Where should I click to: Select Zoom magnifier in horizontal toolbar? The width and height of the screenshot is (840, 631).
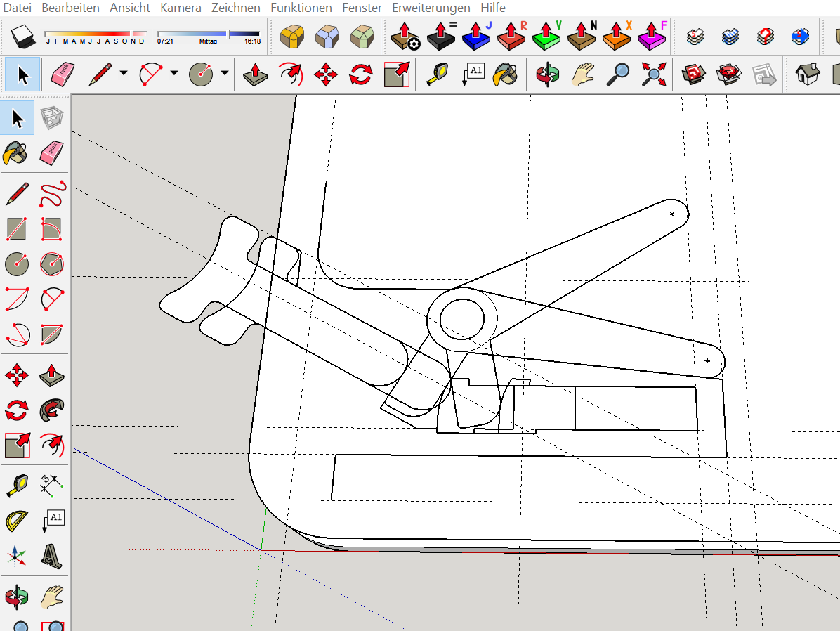(x=617, y=74)
